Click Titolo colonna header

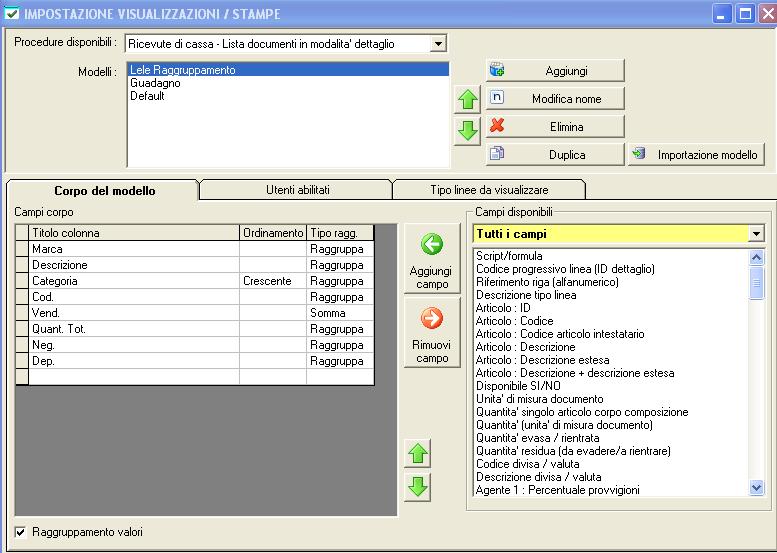(134, 233)
